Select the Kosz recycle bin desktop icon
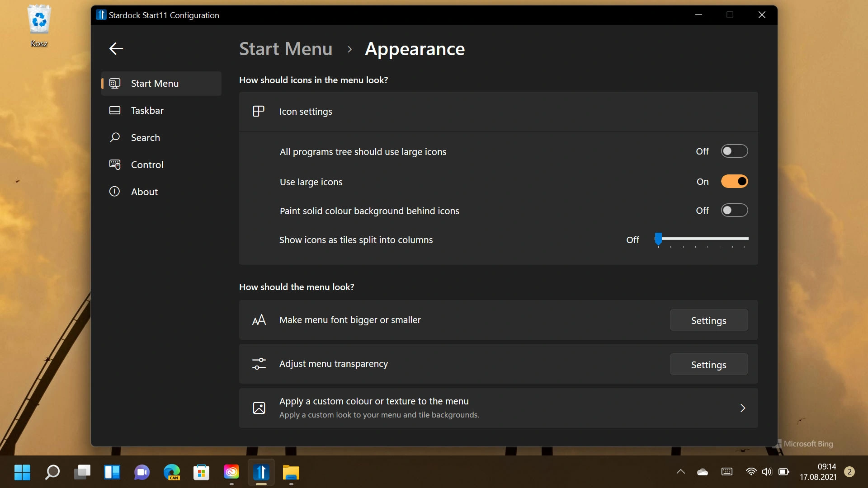 click(x=39, y=26)
